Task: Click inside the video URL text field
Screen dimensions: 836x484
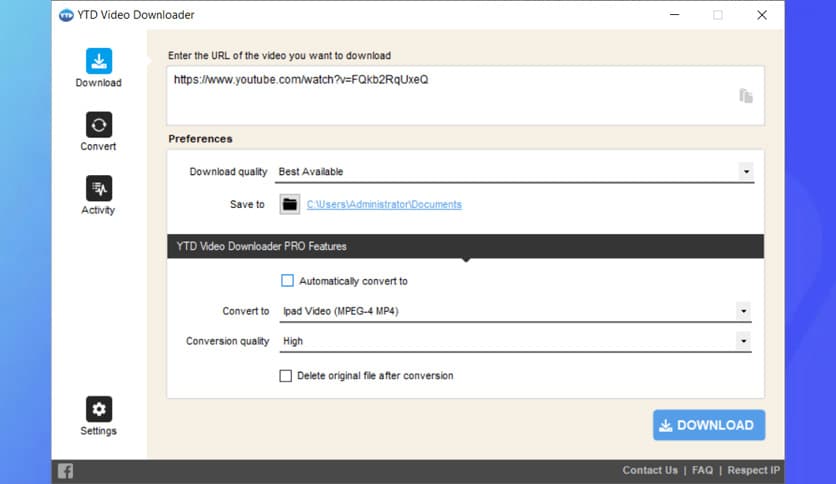Action: pyautogui.click(x=465, y=96)
